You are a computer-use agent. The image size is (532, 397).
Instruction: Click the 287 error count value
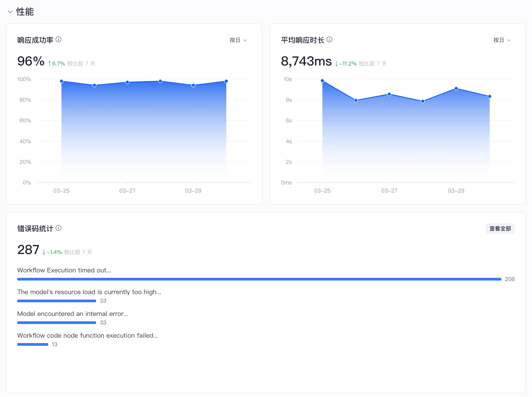[x=28, y=250]
